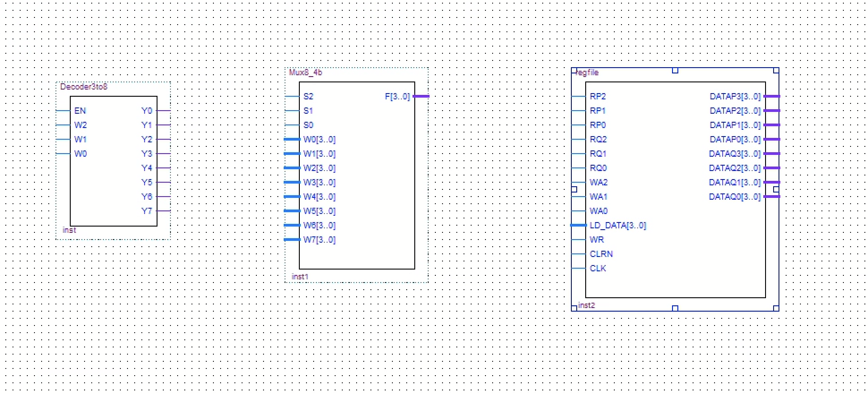The height and width of the screenshot is (394, 868).
Task: Select the RQ0 input pin label
Action: tap(598, 168)
